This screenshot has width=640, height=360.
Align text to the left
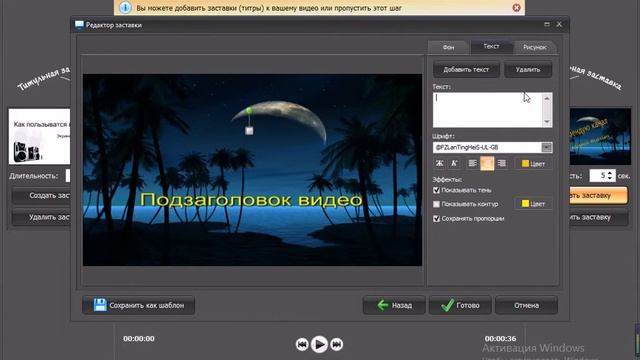[472, 164]
